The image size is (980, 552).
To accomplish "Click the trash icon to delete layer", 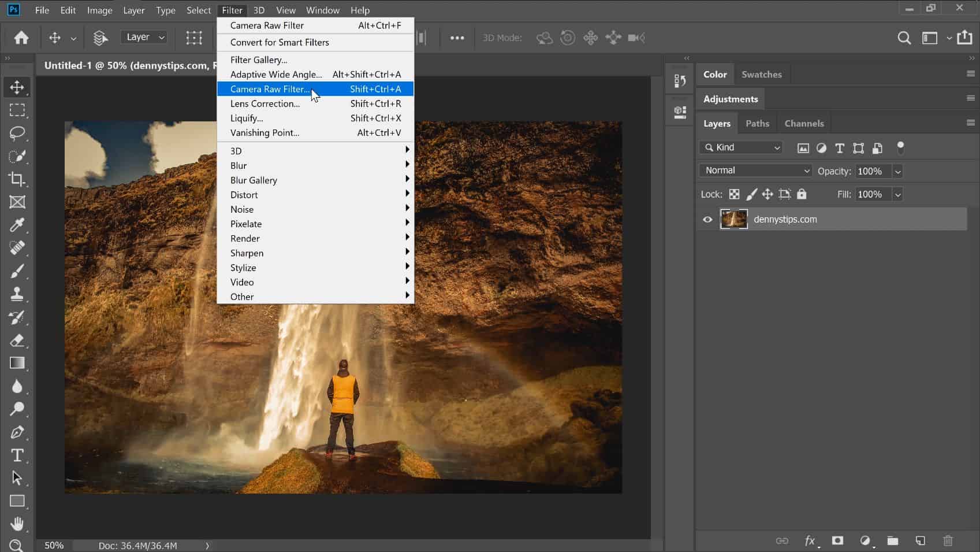I will [x=948, y=541].
